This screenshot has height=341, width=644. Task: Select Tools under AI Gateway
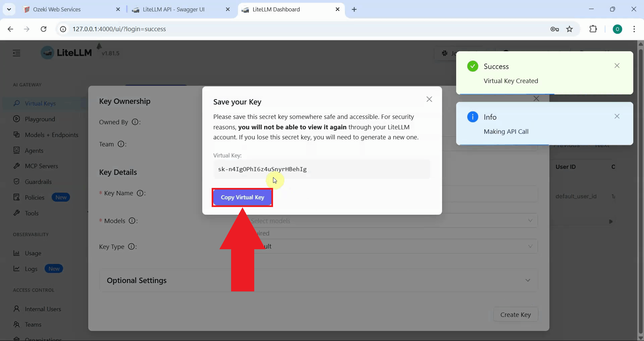31,213
